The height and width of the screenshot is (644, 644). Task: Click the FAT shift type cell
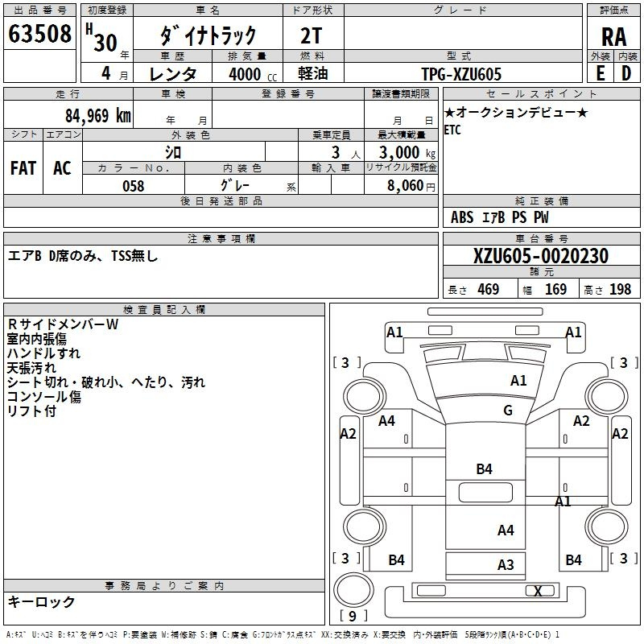click(x=23, y=167)
